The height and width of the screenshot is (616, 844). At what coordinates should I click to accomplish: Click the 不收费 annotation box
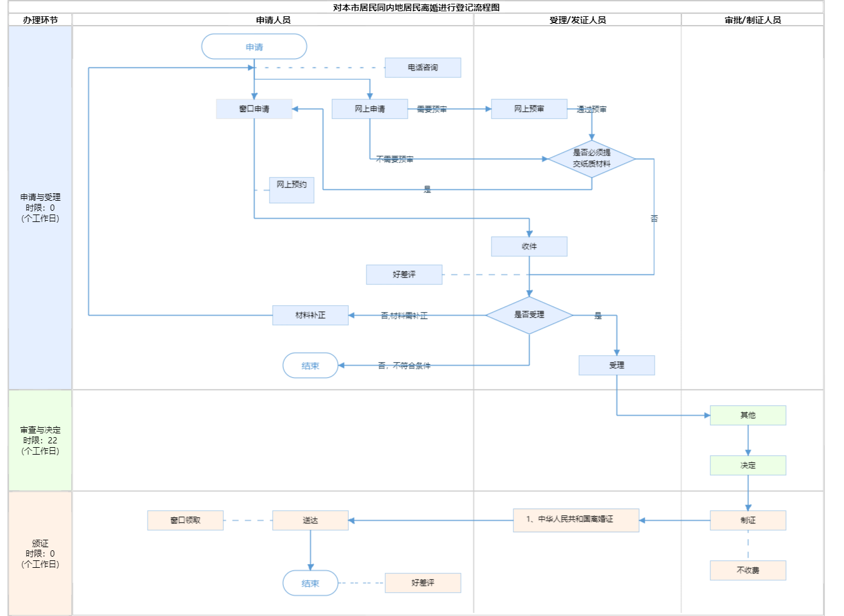[x=748, y=570]
